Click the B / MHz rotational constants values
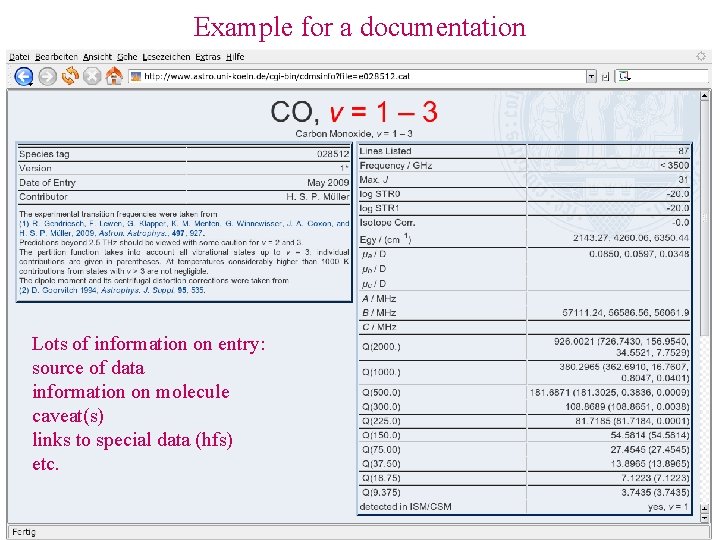This screenshot has width=720, height=540. click(625, 313)
